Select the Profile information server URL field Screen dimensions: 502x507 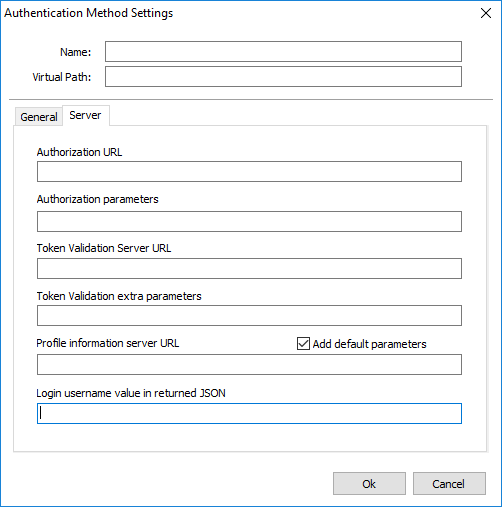(249, 365)
